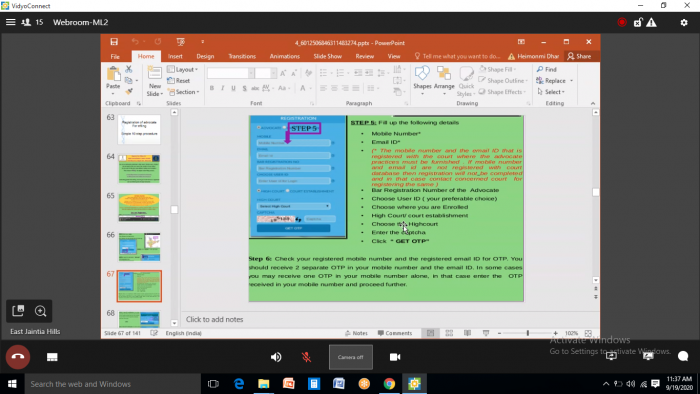Start Slide Show view icon in status bar
Screen dimensions: 700x394
(486, 333)
